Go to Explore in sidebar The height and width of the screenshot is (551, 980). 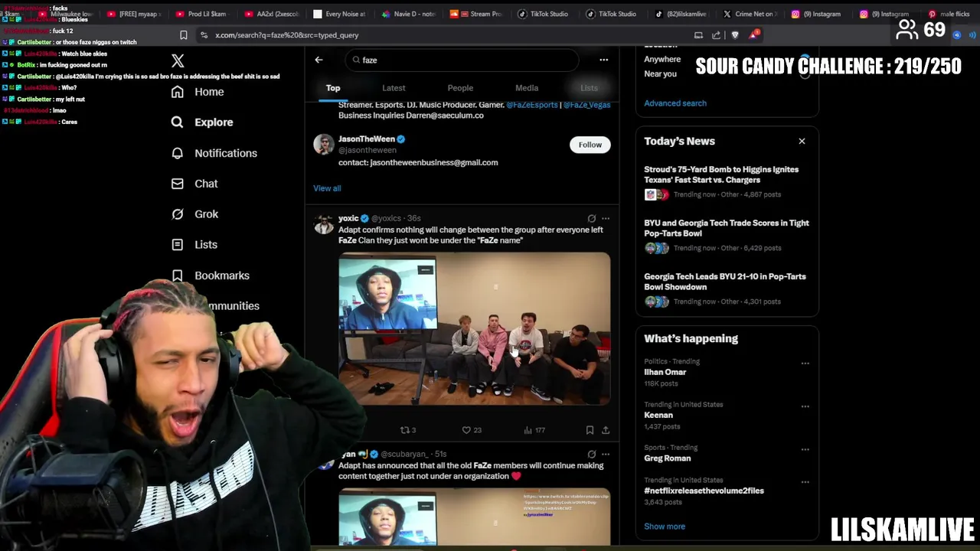tap(203, 122)
